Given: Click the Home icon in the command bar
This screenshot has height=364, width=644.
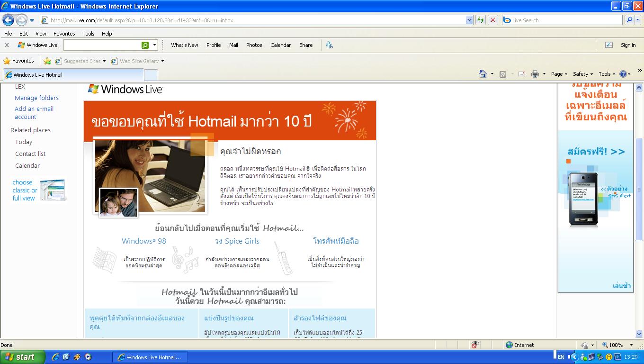Looking at the screenshot, I should 483,74.
